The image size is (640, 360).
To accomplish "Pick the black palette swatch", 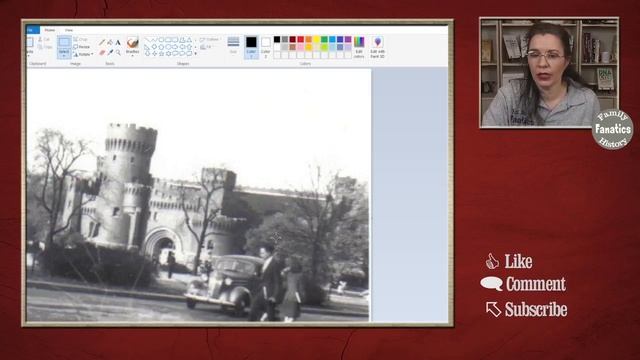I will (x=277, y=39).
